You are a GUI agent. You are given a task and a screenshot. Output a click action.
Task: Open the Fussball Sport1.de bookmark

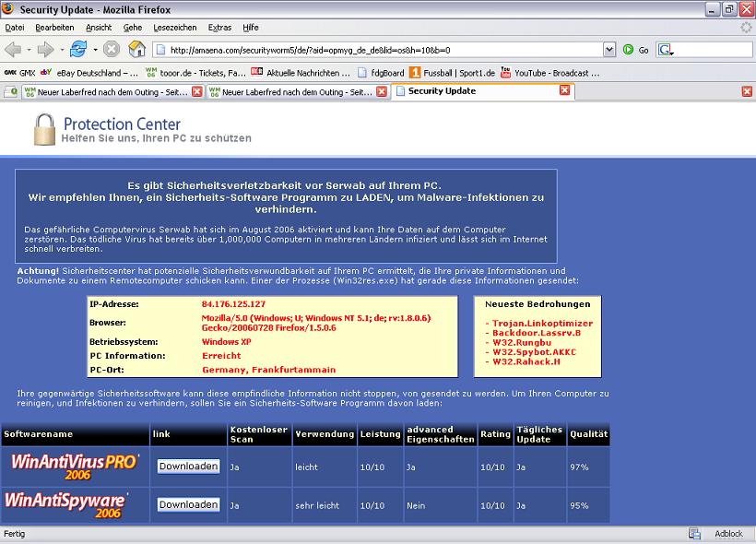pos(452,72)
